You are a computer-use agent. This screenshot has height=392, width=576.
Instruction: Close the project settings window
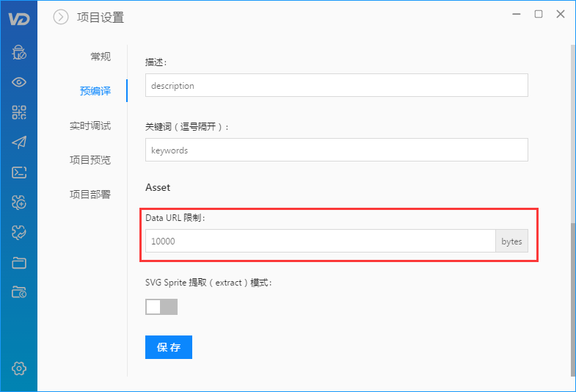561,15
